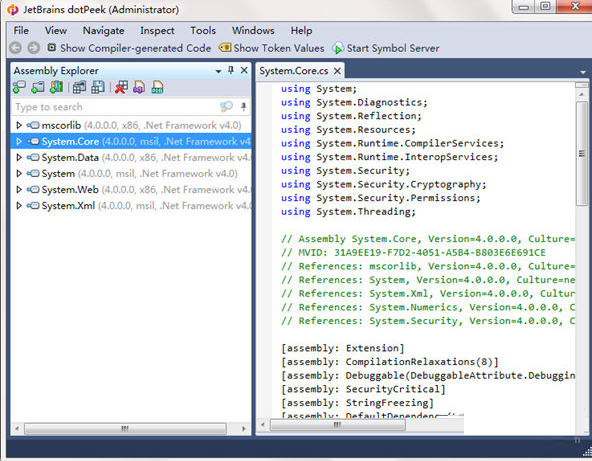The width and height of the screenshot is (592, 461).
Task: Click the Generate PDB icon
Action: tap(157, 88)
